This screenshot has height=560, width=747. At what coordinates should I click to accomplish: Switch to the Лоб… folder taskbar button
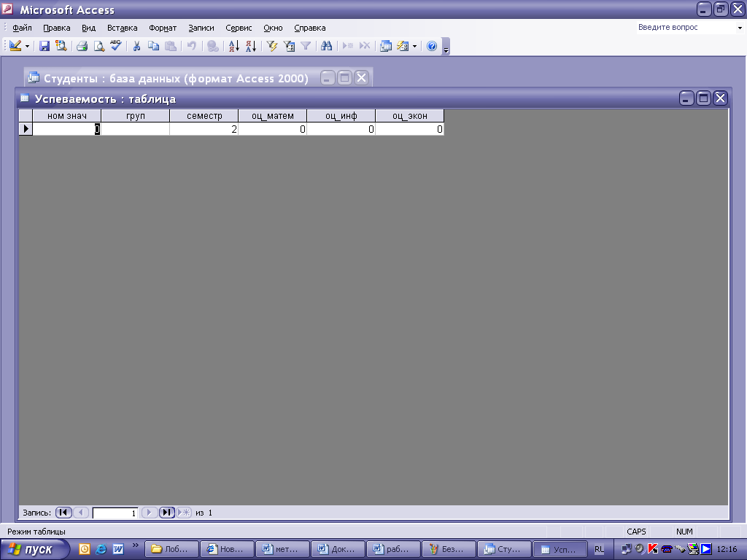pos(171,549)
